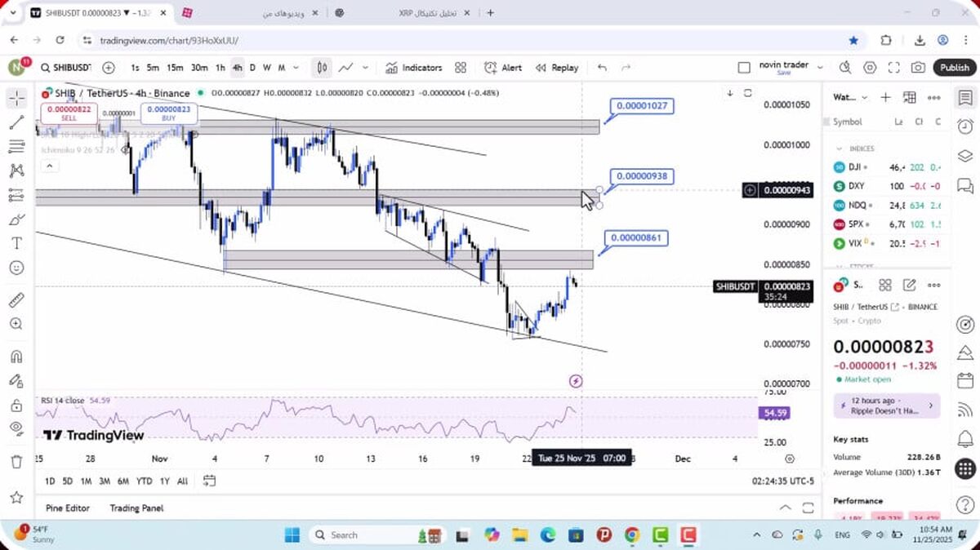Choose the chart layout setup square

pos(744,68)
